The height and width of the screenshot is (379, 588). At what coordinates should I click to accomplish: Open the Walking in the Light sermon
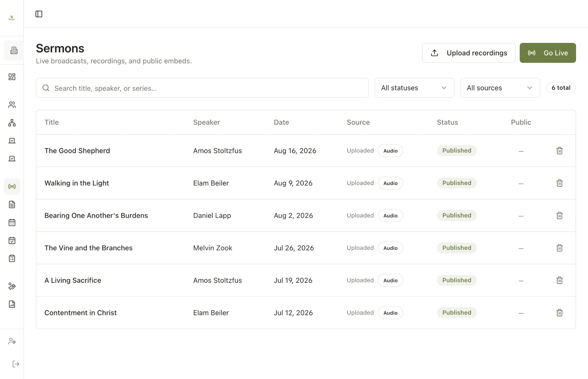click(x=77, y=183)
